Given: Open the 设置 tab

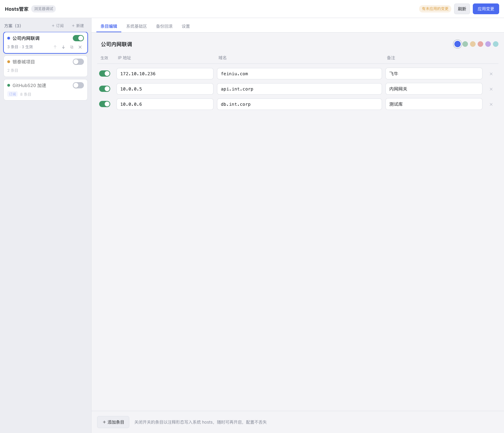Looking at the screenshot, I should coord(186,26).
